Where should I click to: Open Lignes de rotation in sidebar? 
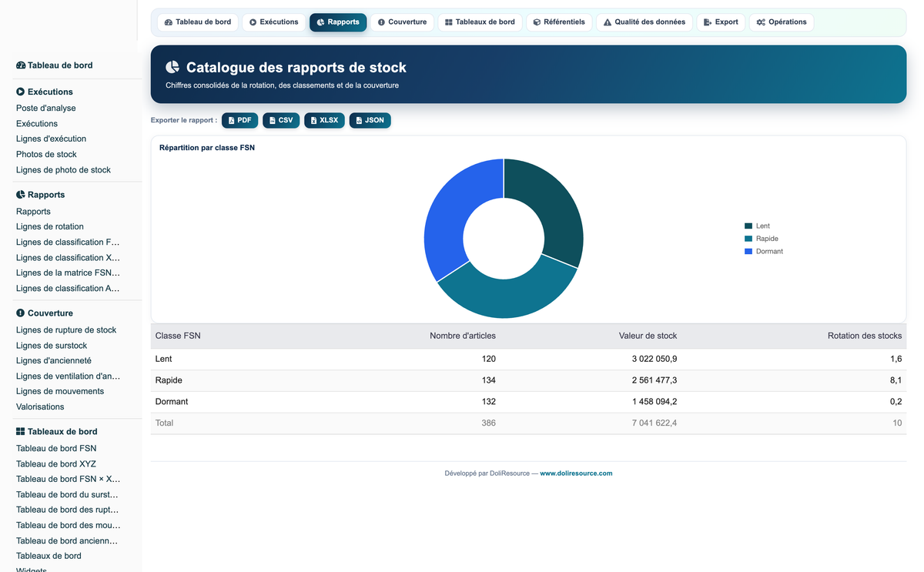[50, 227]
